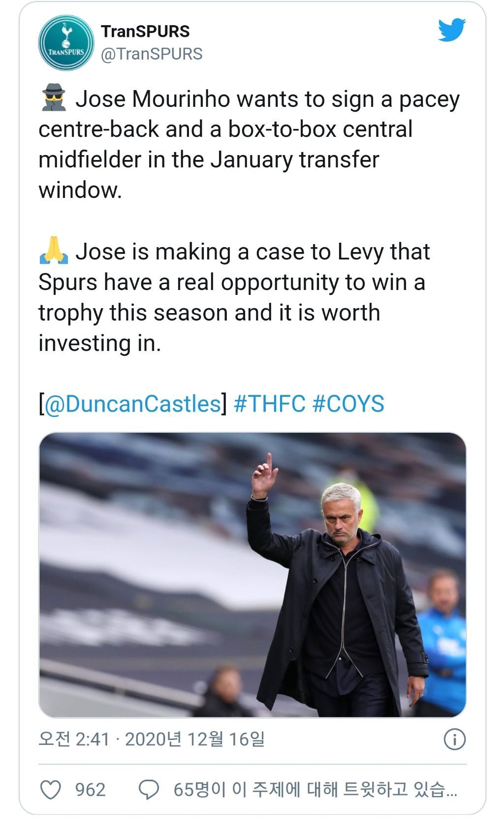Click the 2020년 12월 16일 date
The width and height of the screenshot is (504, 832).
pos(194,739)
